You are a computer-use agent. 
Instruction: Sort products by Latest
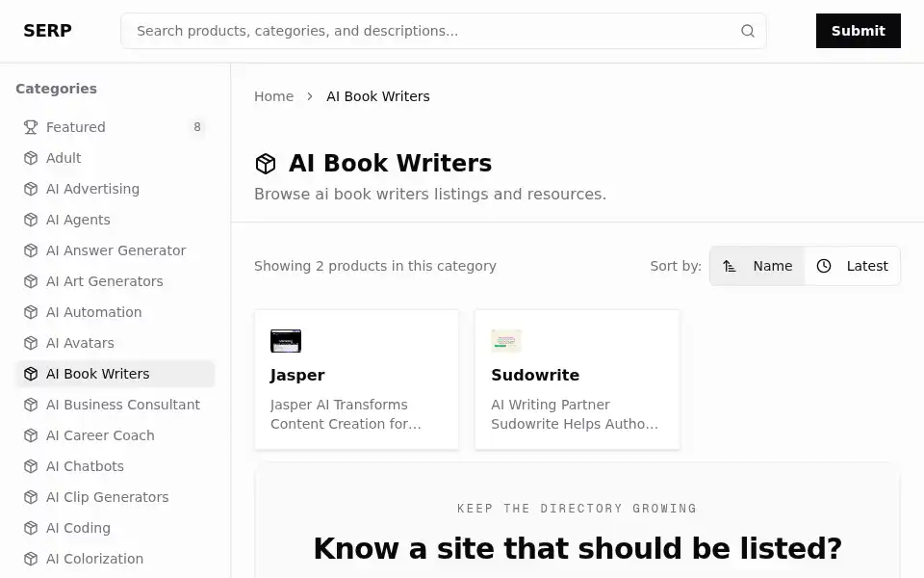tap(852, 266)
